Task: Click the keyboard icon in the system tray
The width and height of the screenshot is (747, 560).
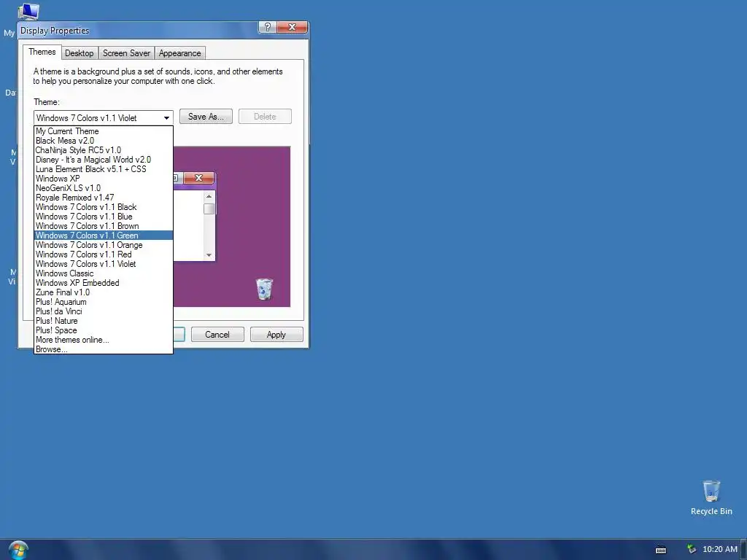Action: (x=661, y=550)
